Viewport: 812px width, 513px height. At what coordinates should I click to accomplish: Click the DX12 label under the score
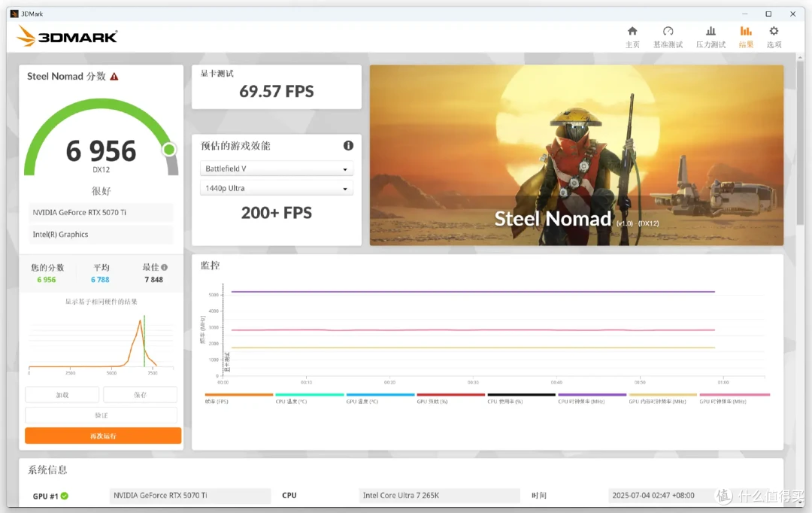point(101,170)
